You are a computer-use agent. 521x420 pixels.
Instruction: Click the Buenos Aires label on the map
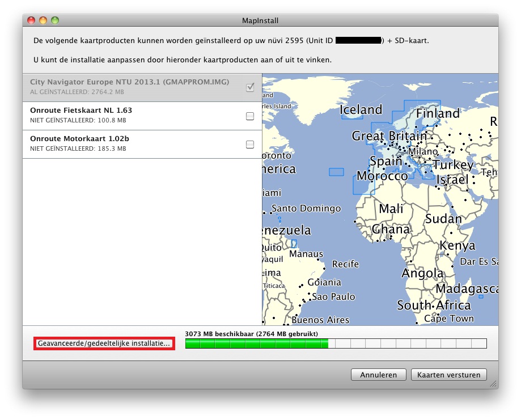(x=320, y=320)
